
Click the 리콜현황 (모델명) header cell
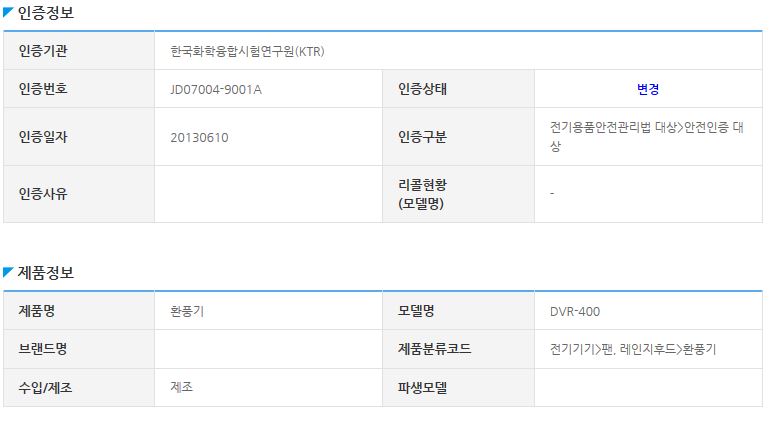click(458, 194)
